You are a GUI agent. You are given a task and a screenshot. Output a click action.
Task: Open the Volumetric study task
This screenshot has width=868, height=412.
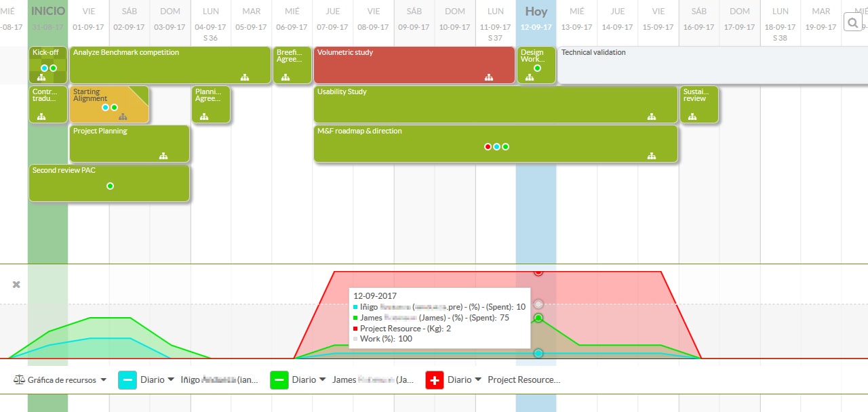click(x=414, y=65)
